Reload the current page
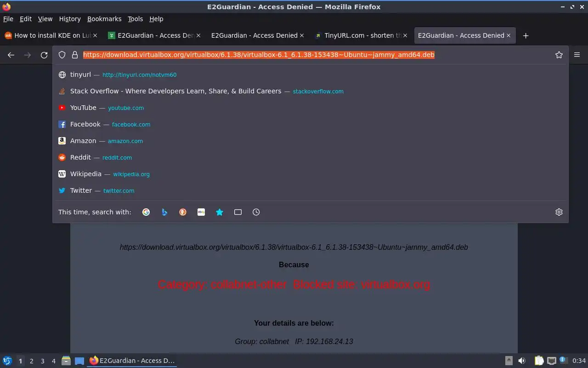Screen dimensions: 588x368 (x=44, y=55)
